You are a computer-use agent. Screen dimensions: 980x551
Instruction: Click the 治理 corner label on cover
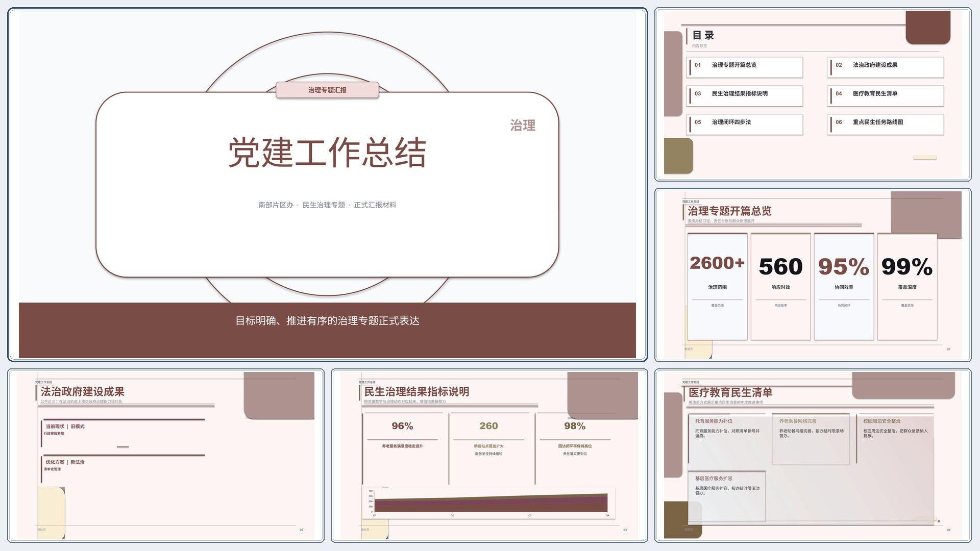coord(523,126)
